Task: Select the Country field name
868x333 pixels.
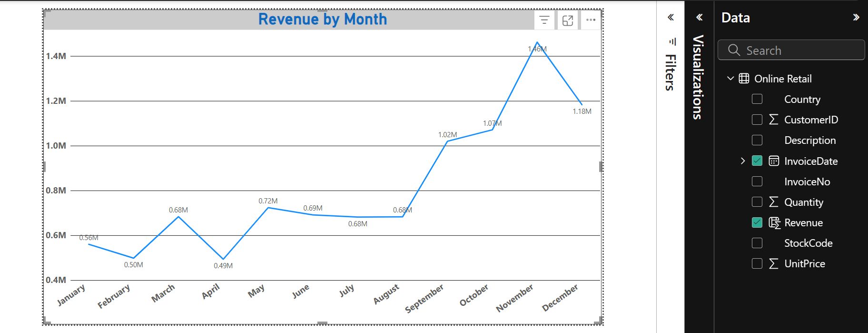Action: [802, 99]
